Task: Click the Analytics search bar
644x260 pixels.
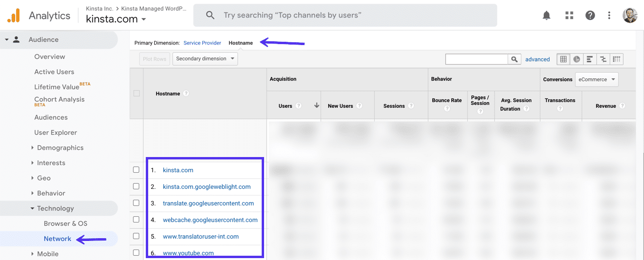Action: click(345, 15)
